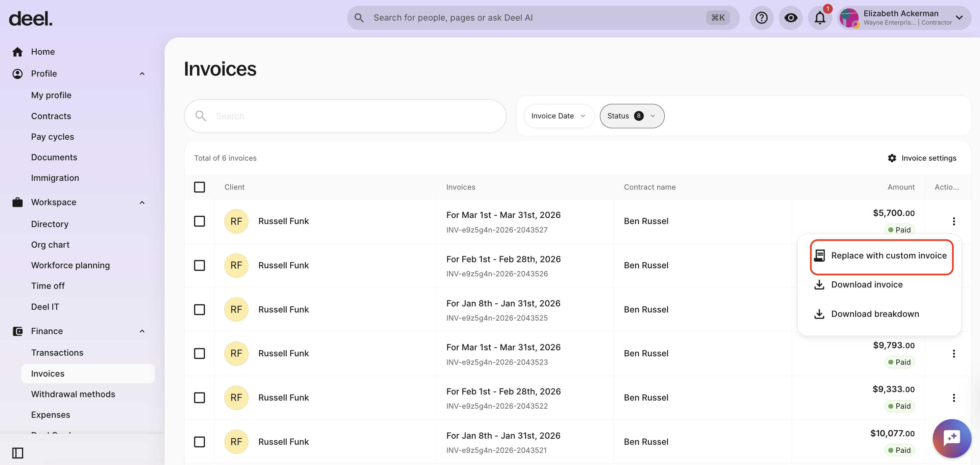Viewport: 980px width, 465px height.
Task: Click invoice number INV-e9z5g4n-2026-2043525
Action: coord(497,318)
